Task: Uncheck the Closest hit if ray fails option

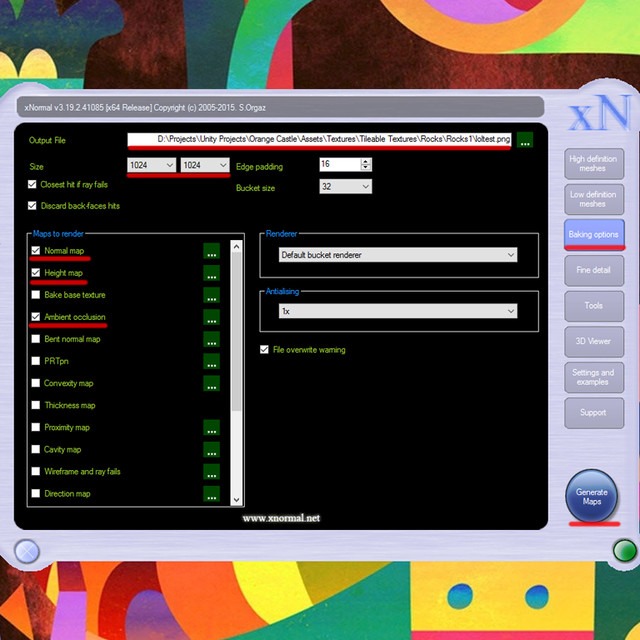Action: 32,184
